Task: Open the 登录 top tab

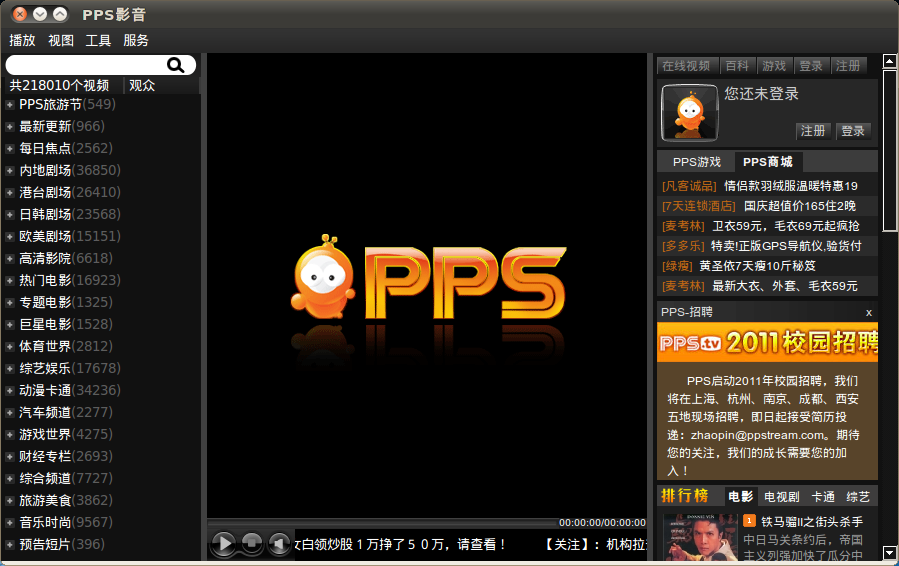Action: (811, 66)
